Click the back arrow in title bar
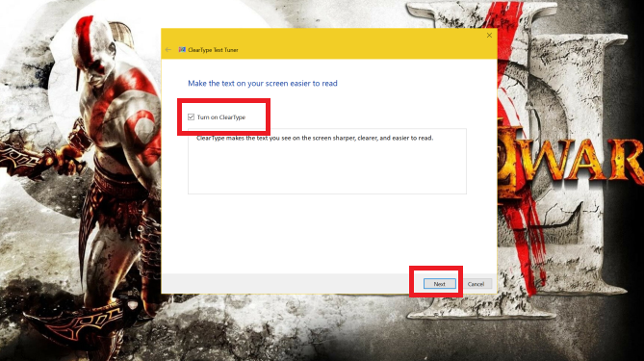Image resolution: width=644 pixels, height=361 pixels. pos(168,50)
